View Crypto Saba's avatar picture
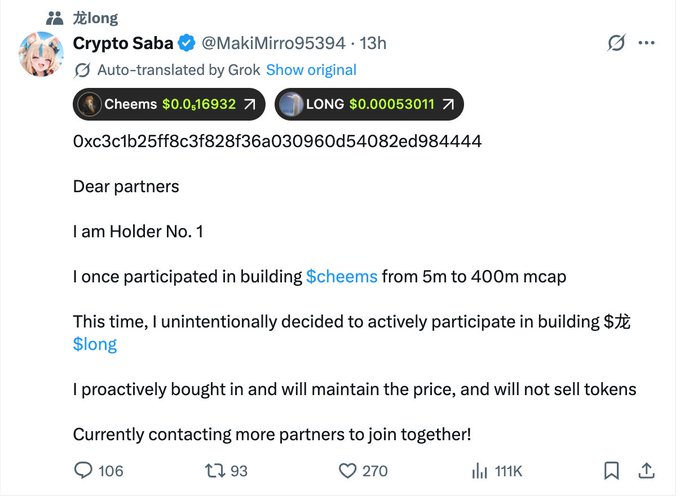The image size is (680, 496). 42,59
